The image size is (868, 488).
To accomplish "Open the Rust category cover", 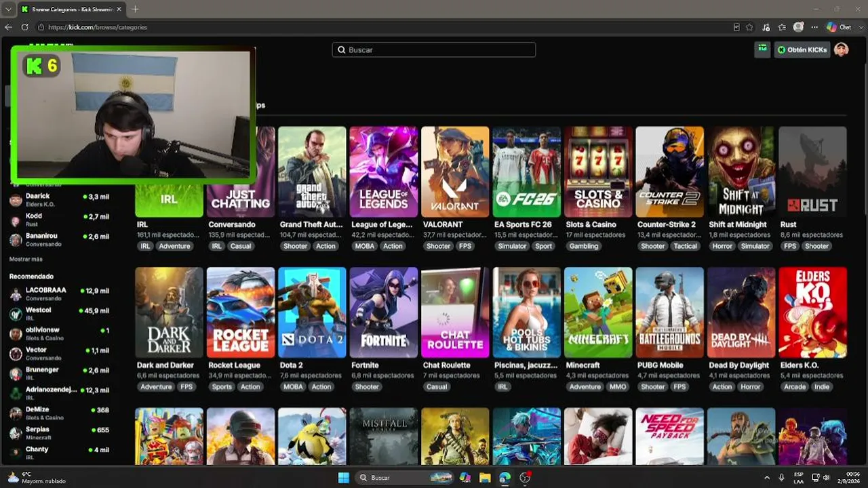I will pos(813,171).
